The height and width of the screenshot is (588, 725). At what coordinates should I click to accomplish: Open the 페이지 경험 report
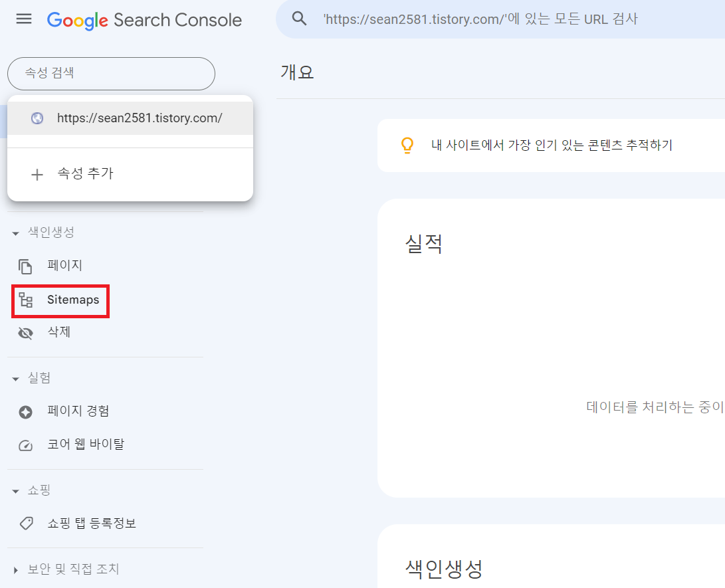coord(78,411)
